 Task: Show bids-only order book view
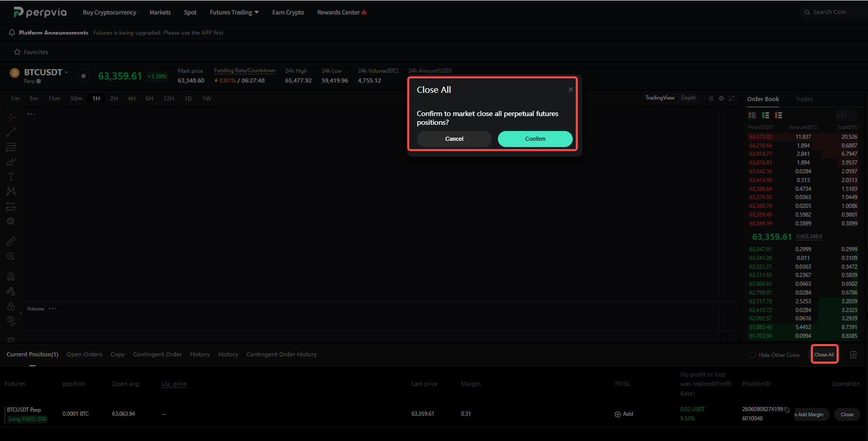[x=765, y=115]
